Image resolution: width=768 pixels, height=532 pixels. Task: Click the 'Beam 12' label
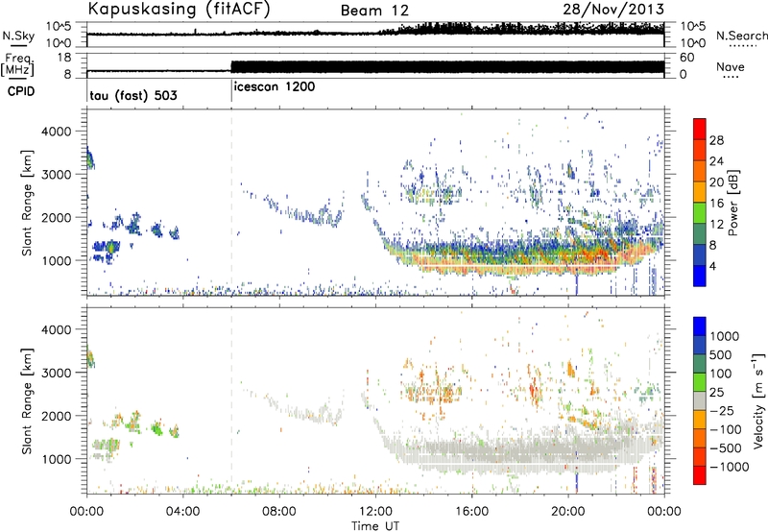374,11
